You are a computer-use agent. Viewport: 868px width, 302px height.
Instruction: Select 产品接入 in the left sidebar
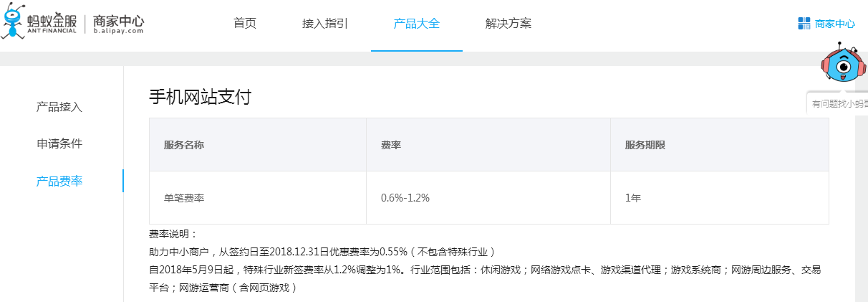pos(59,107)
